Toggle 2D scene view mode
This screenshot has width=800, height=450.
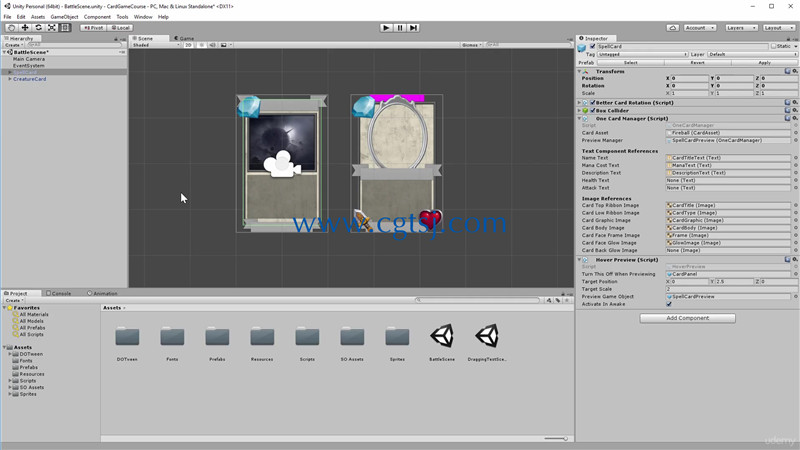click(188, 45)
